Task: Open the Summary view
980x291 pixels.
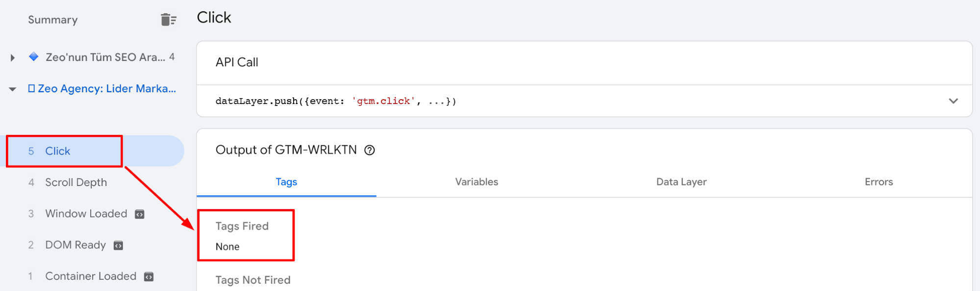Action: pyautogui.click(x=53, y=20)
